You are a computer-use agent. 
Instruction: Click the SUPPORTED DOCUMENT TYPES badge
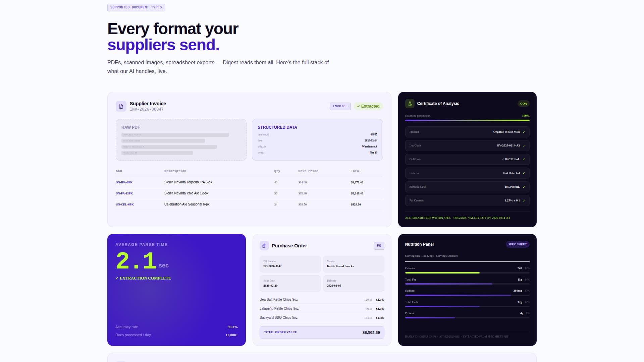[x=136, y=7]
